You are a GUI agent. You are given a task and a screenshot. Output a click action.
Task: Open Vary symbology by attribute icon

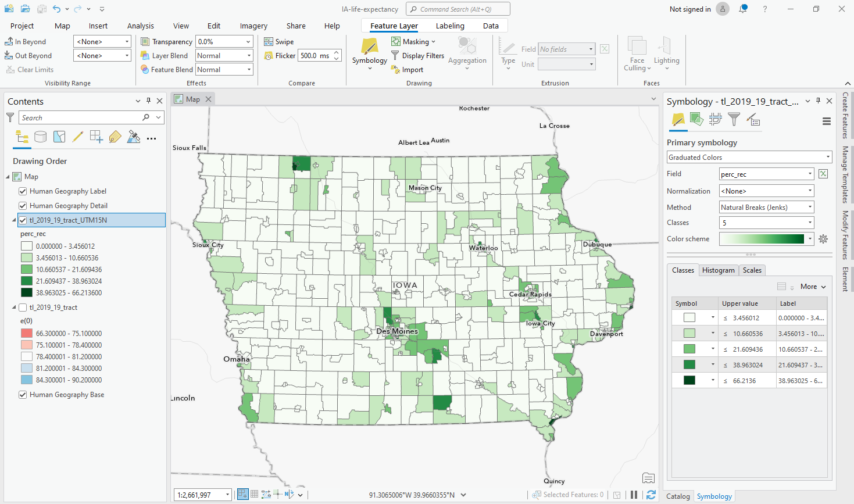[x=696, y=120]
